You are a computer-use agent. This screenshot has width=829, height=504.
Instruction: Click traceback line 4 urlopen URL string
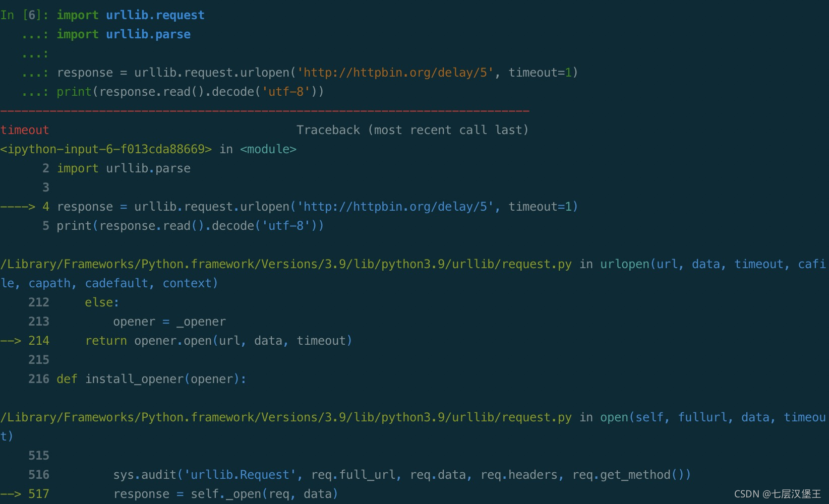[395, 207]
